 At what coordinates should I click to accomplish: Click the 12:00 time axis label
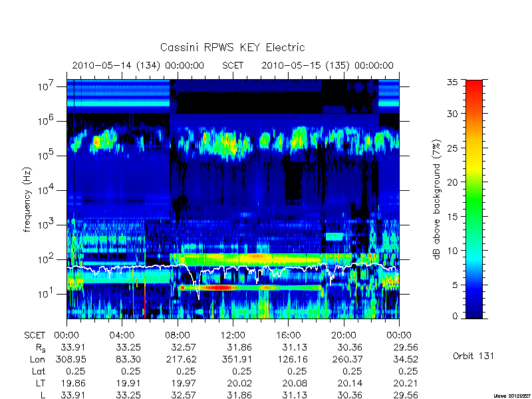tap(233, 335)
